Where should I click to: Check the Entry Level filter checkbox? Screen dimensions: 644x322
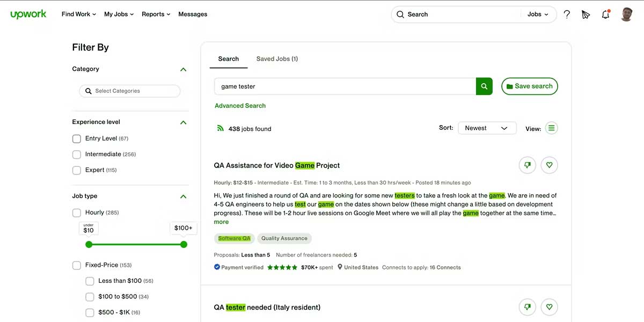pos(77,138)
